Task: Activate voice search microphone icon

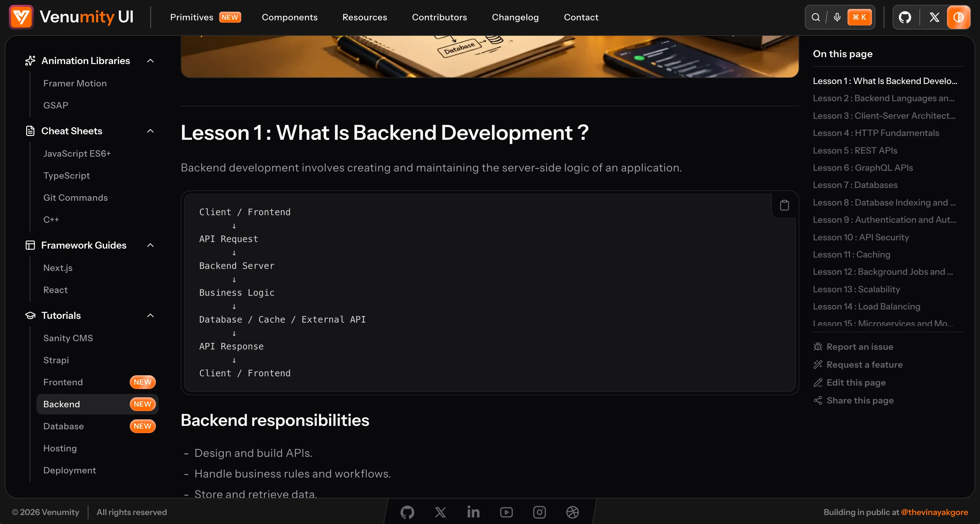Action: (x=837, y=17)
